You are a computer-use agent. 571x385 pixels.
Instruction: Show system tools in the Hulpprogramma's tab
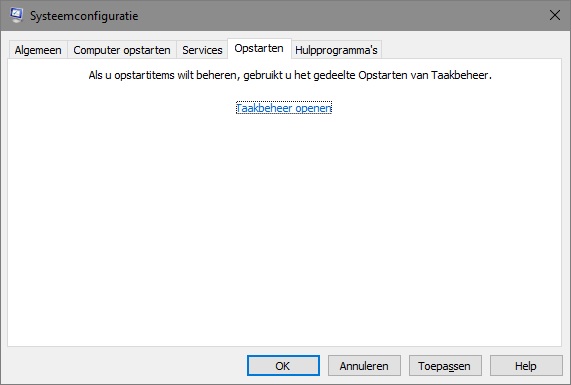point(336,50)
